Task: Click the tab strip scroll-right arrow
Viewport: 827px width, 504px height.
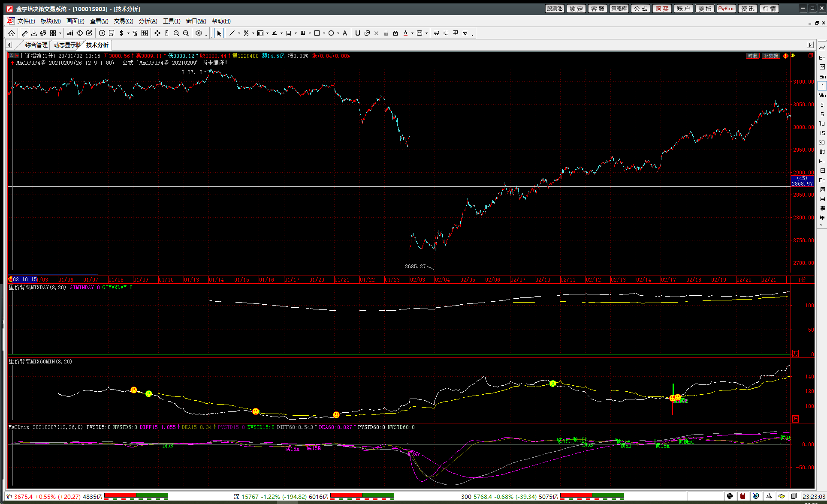Action: tap(810, 45)
